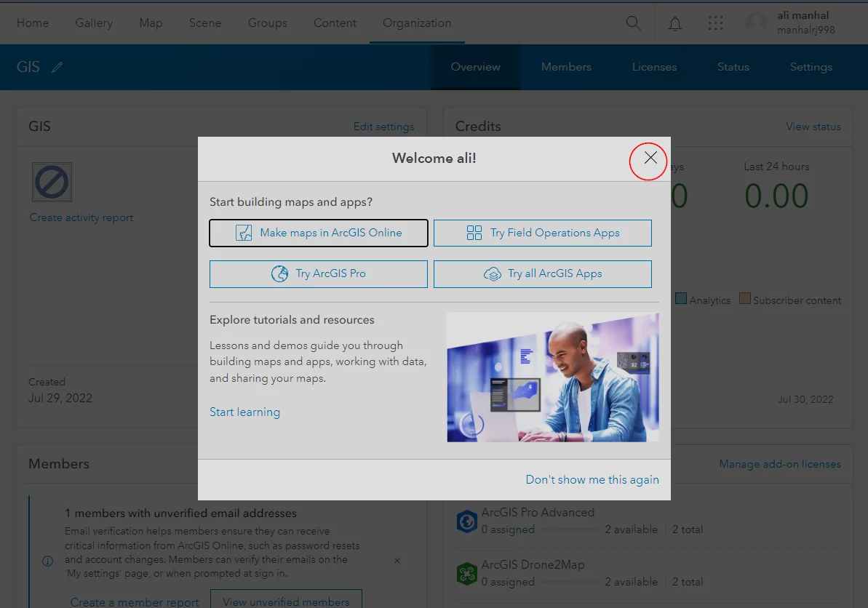Click the ArcGIS Drone2Map usage bar
Viewport: 868px width, 608px height.
tap(570, 582)
